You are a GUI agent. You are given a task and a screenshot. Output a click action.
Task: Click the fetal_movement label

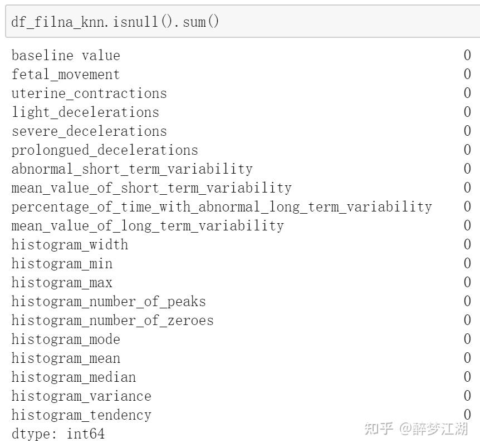66,75
